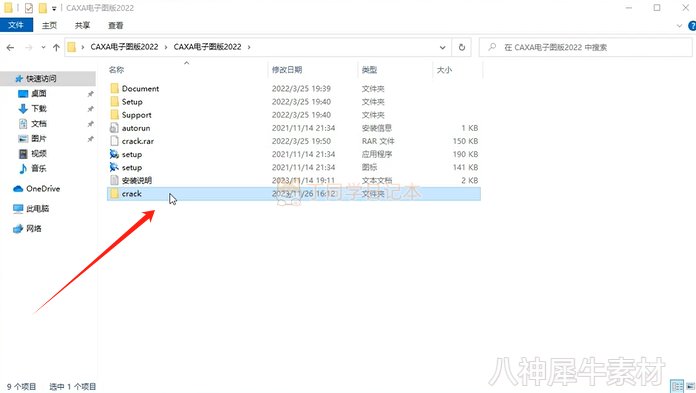Select the 安装说明 text document icon
Image resolution: width=696 pixels, height=393 pixels.
click(x=114, y=180)
